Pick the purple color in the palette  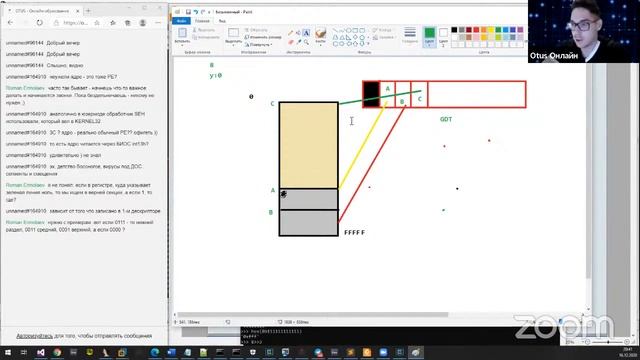coord(520,30)
